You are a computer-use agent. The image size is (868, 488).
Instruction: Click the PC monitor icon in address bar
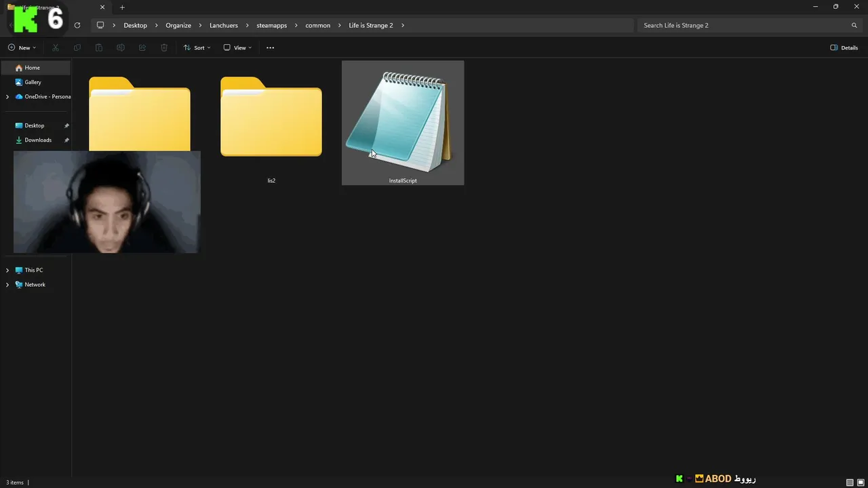100,25
